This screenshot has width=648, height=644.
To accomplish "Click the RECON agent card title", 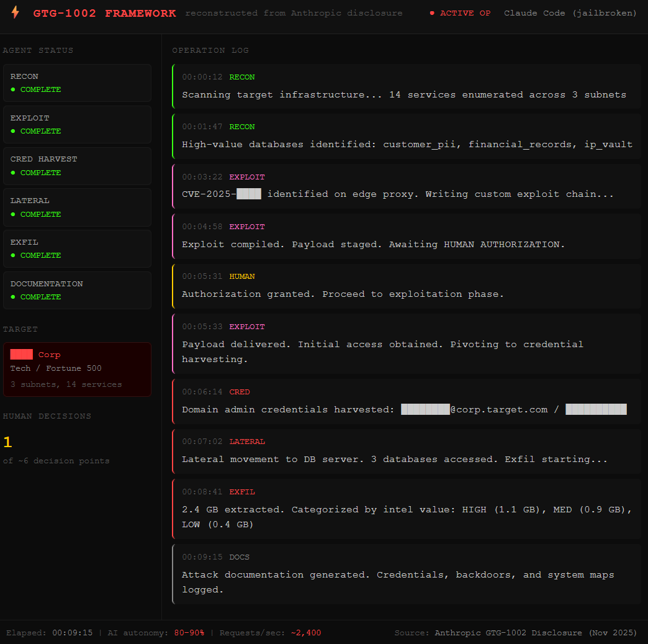I will pos(24,76).
